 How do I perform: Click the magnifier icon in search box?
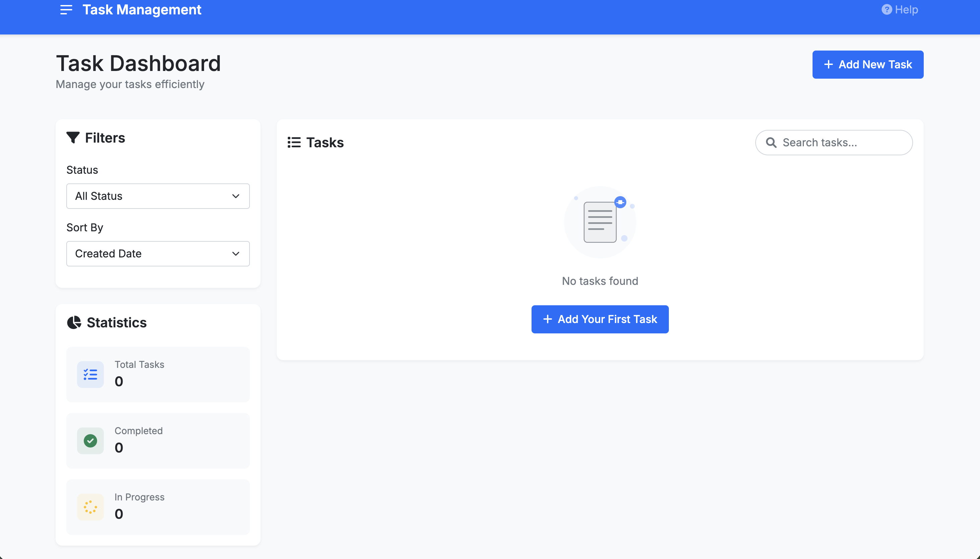click(x=771, y=143)
